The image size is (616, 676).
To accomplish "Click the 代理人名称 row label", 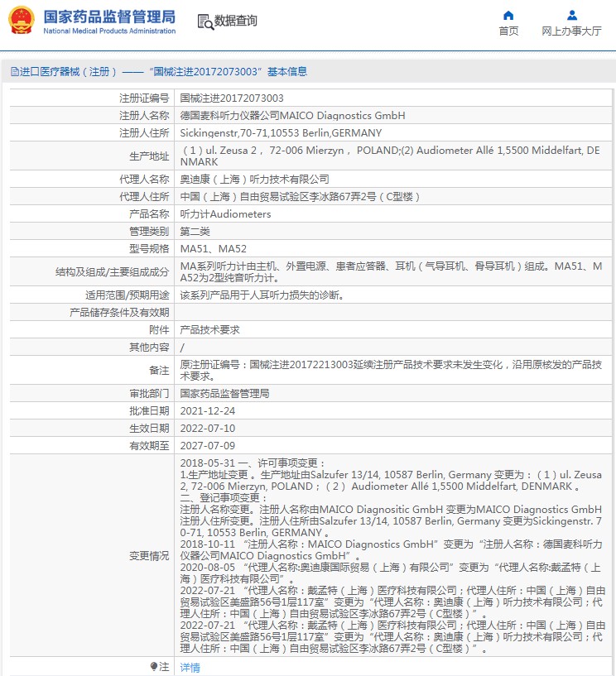I will click(x=144, y=180).
